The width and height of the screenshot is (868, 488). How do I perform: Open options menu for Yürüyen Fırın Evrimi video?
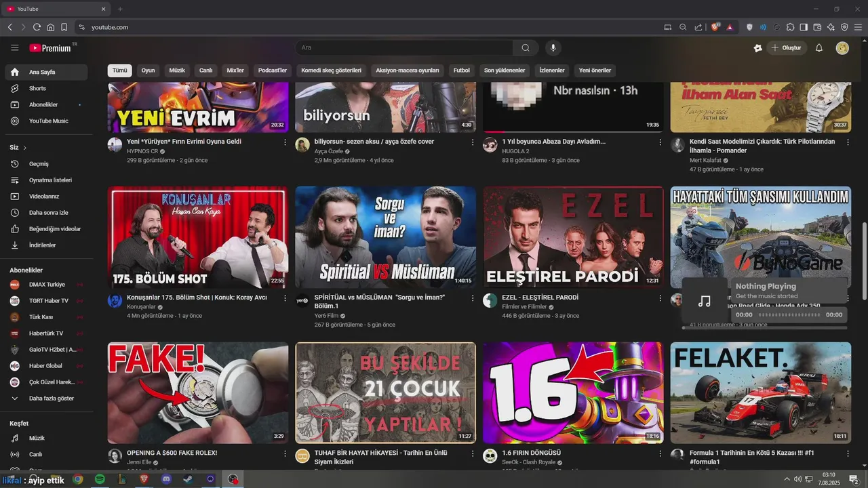(x=285, y=142)
